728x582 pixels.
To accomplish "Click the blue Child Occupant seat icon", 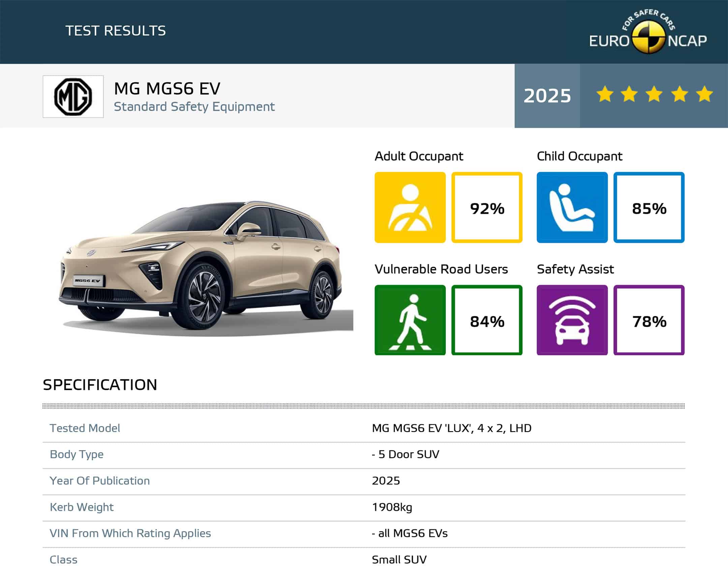I will click(572, 207).
